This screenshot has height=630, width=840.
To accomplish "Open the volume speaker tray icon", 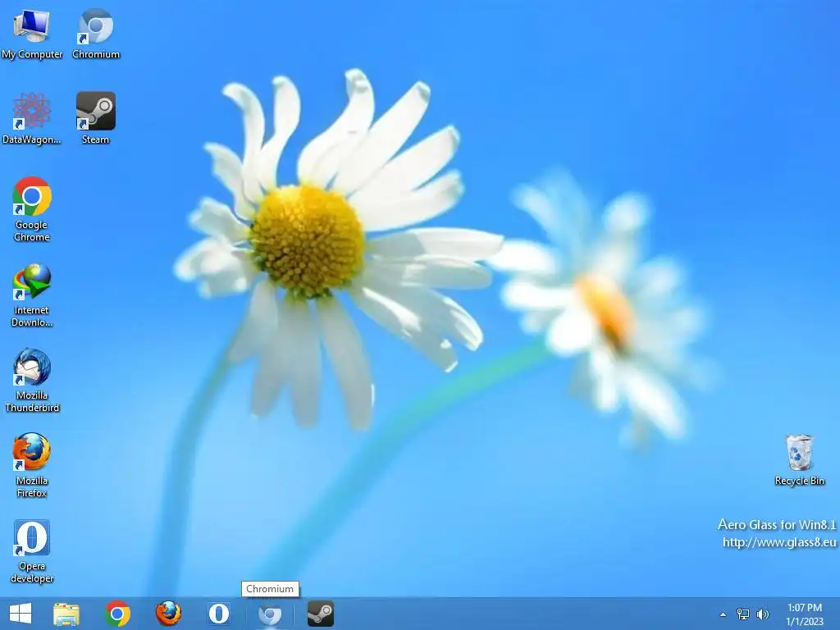I will point(762,614).
